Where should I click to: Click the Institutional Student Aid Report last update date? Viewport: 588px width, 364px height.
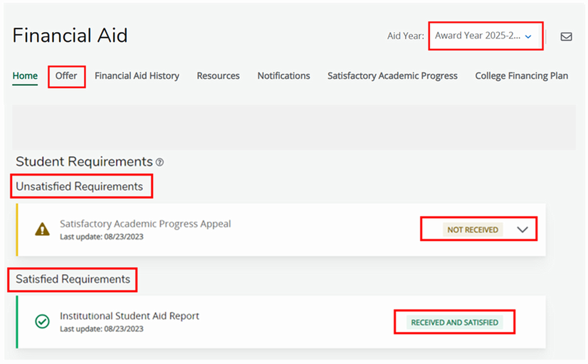(102, 328)
